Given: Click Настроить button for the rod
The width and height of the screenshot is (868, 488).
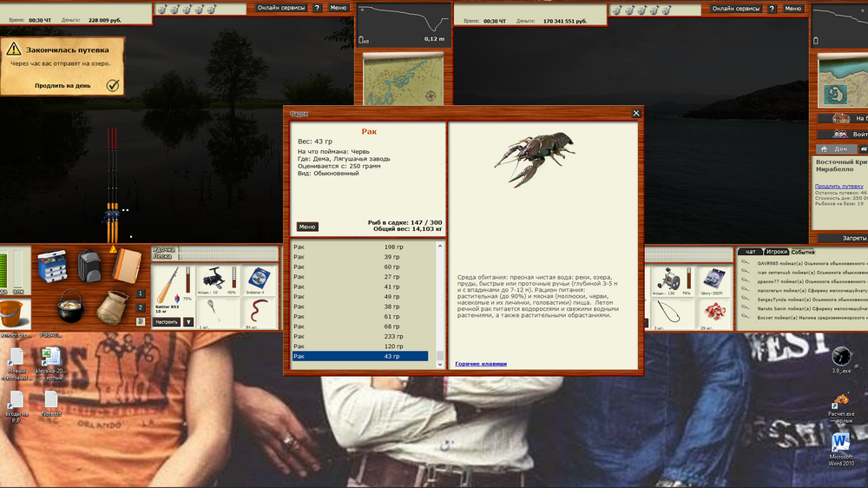Looking at the screenshot, I should click(167, 322).
